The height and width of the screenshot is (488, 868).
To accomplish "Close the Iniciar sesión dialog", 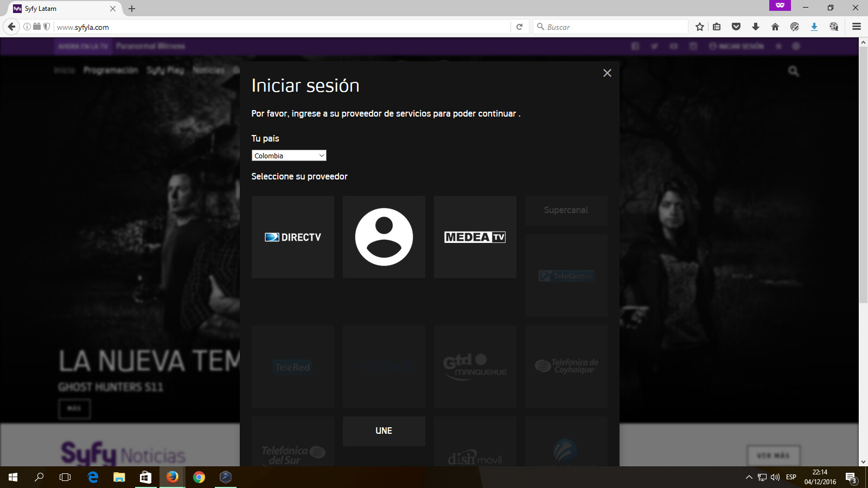I will pyautogui.click(x=607, y=73).
